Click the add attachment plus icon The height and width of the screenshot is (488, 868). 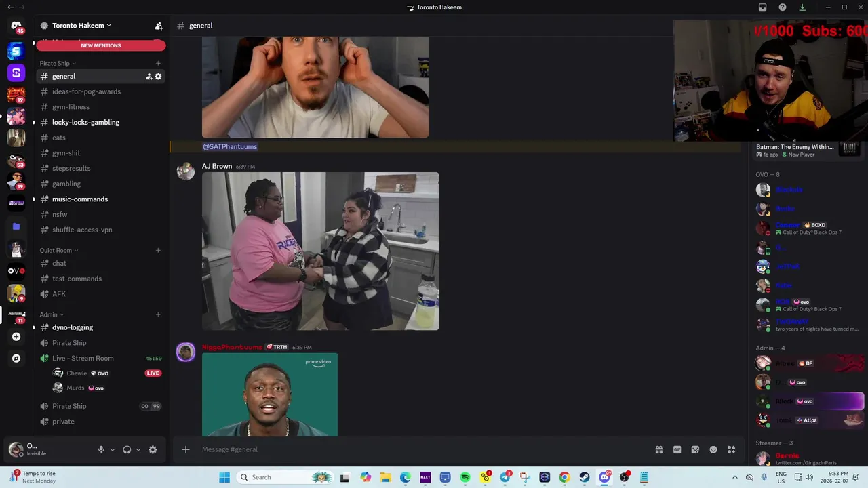185,449
